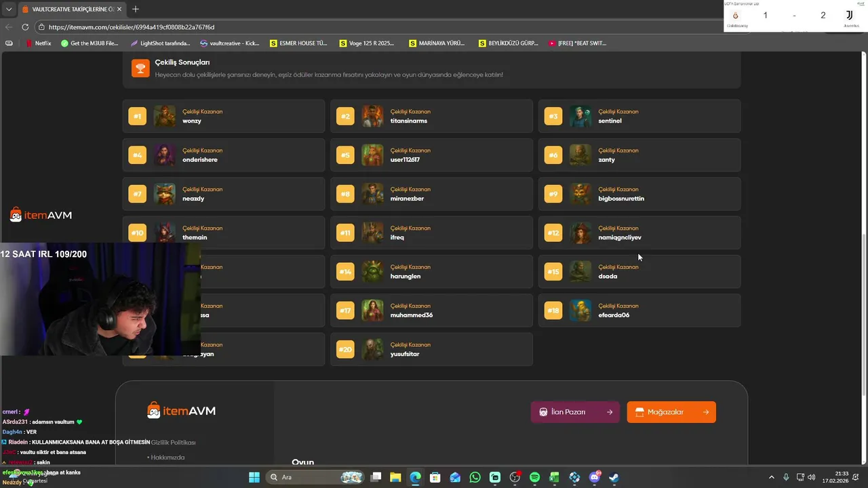
Task: Open Discord from the taskbar
Action: point(595,477)
